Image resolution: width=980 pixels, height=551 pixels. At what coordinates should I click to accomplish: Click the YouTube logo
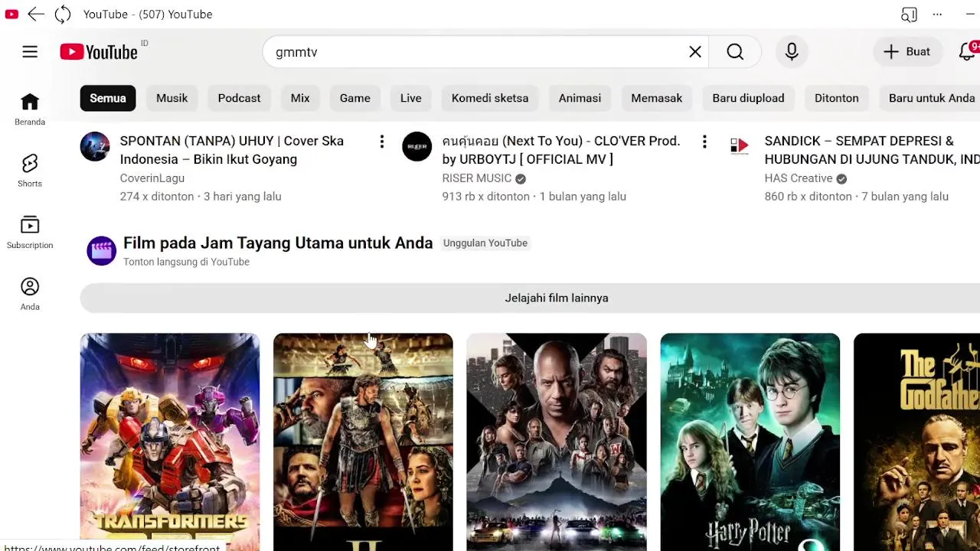click(x=99, y=52)
